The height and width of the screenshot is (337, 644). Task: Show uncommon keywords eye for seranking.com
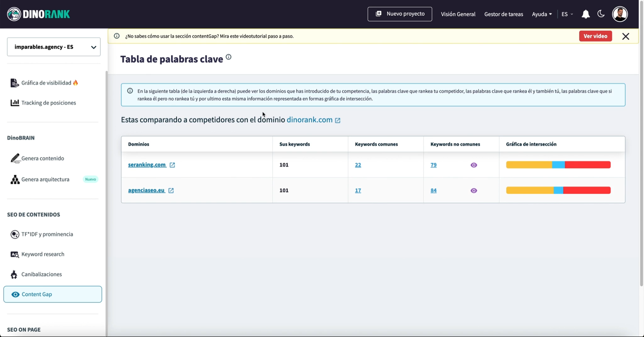coord(474,165)
